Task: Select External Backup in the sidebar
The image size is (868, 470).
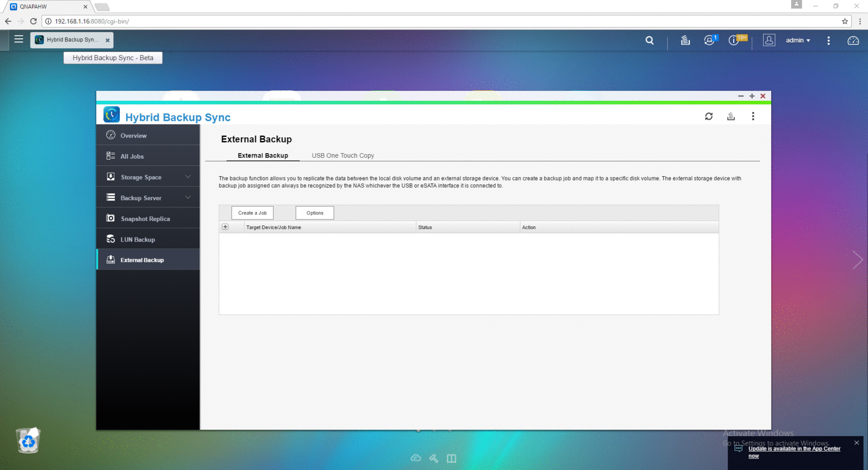Action: coord(148,260)
